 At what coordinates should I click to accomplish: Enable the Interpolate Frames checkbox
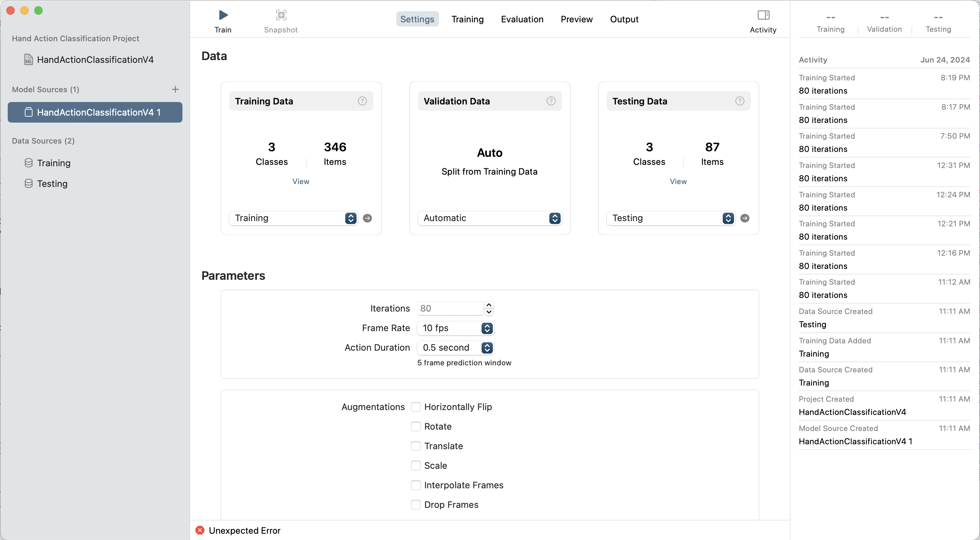416,485
